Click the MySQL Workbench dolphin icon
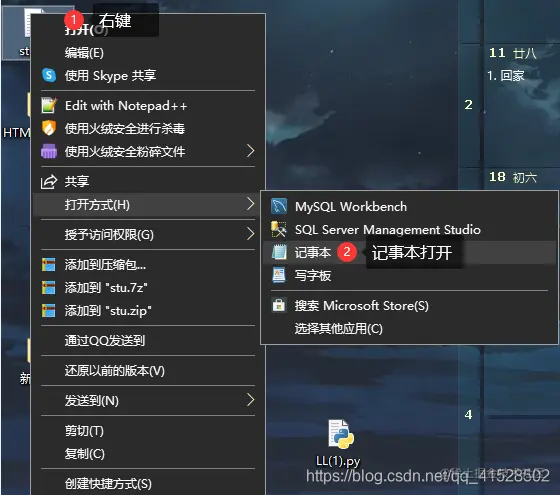This screenshot has width=560, height=495. point(279,206)
